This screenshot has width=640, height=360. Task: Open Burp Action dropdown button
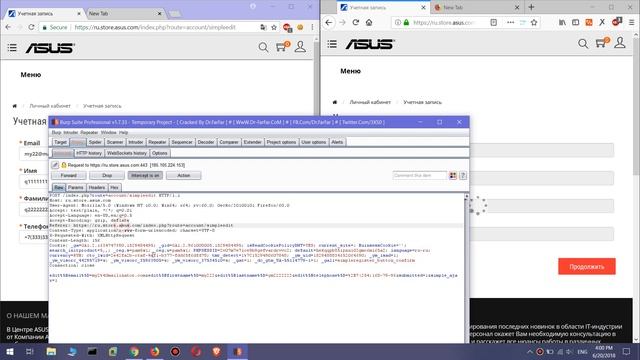point(183,176)
